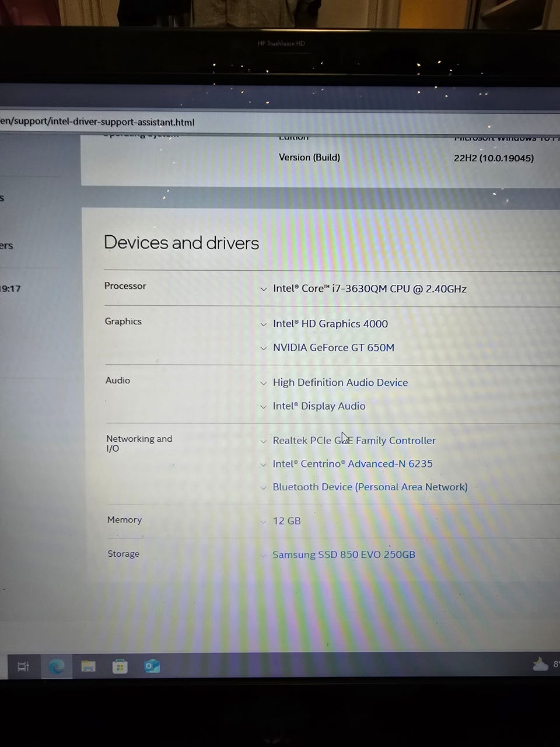Click the 22H2 (10.0.19045) version value
The image size is (560, 747).
[494, 158]
